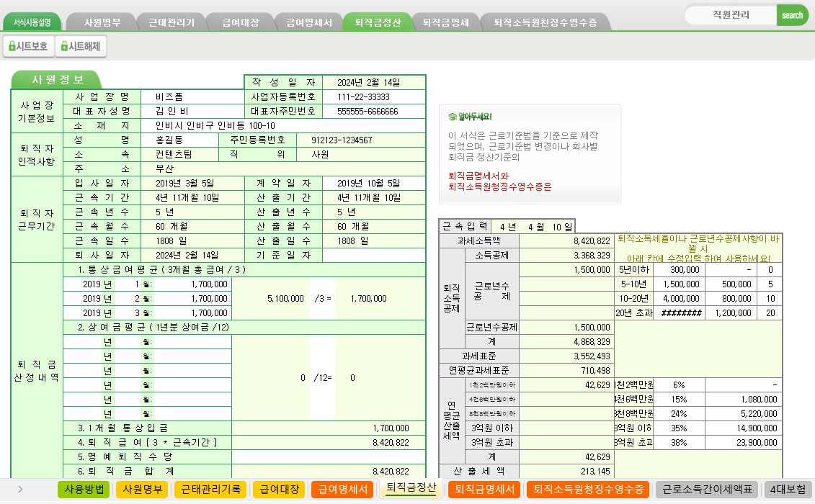The height and width of the screenshot is (504, 815).
Task: Open the 퇴직소득원천징수영수증 top tab
Action: [545, 22]
